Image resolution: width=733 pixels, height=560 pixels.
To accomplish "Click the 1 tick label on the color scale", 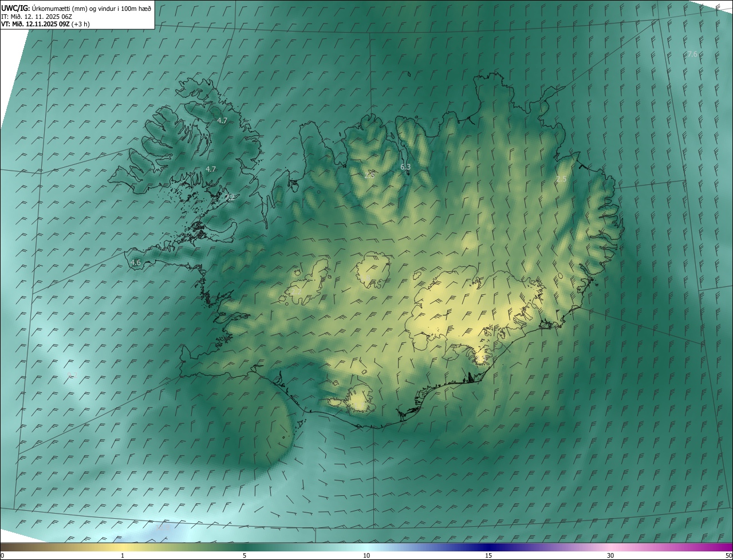I will coord(123,555).
